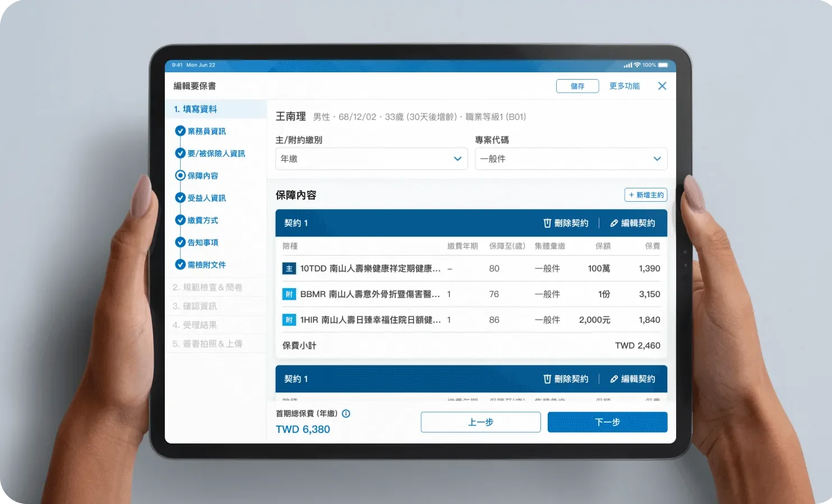Select the 10TDD 南山人壽樂健康祥定期健康 row
This screenshot has height=504, width=832.
coord(472,269)
